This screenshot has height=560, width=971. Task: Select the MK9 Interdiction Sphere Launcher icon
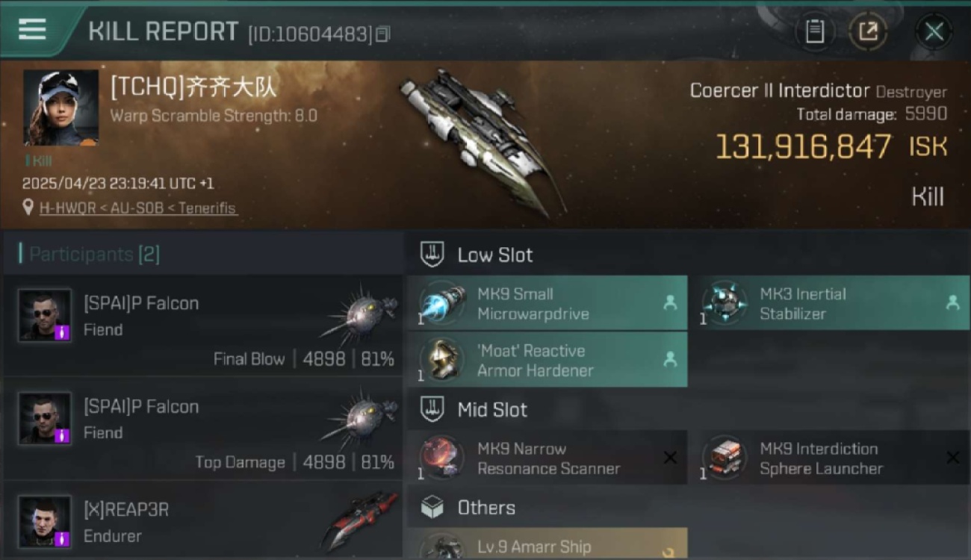(x=723, y=458)
